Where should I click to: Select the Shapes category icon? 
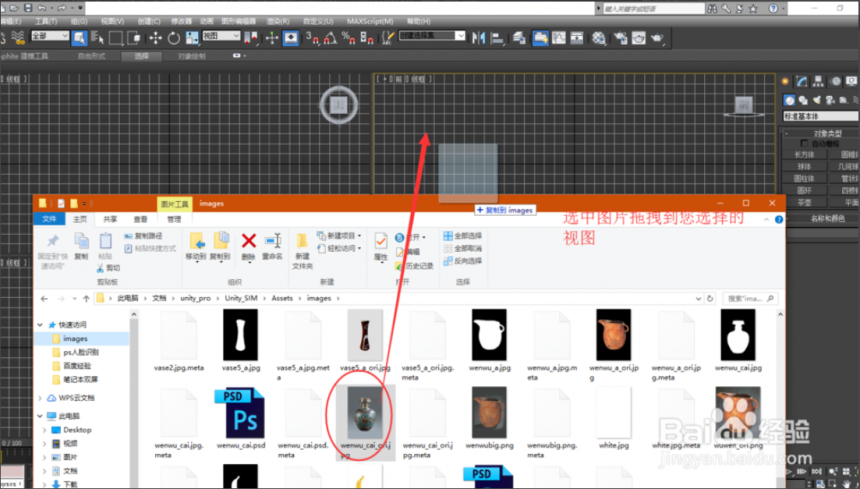804,100
